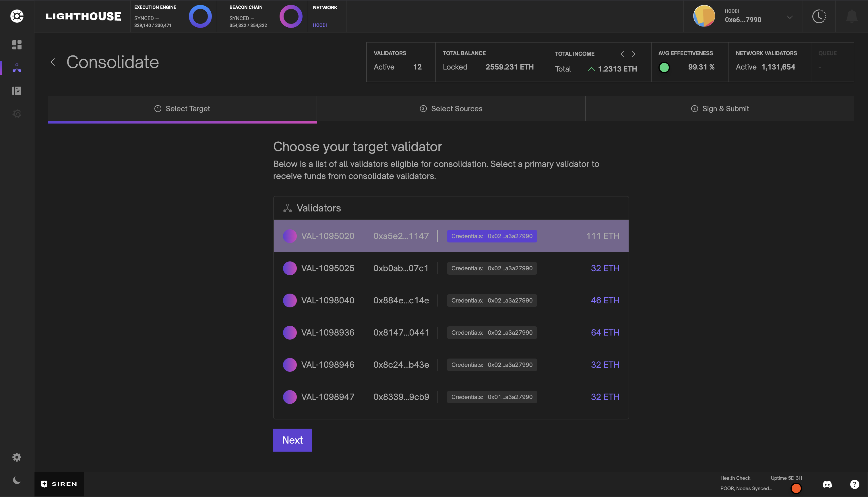Open the dashboard grid icon in sidebar
Viewport: 868px width, 497px height.
pos(17,45)
